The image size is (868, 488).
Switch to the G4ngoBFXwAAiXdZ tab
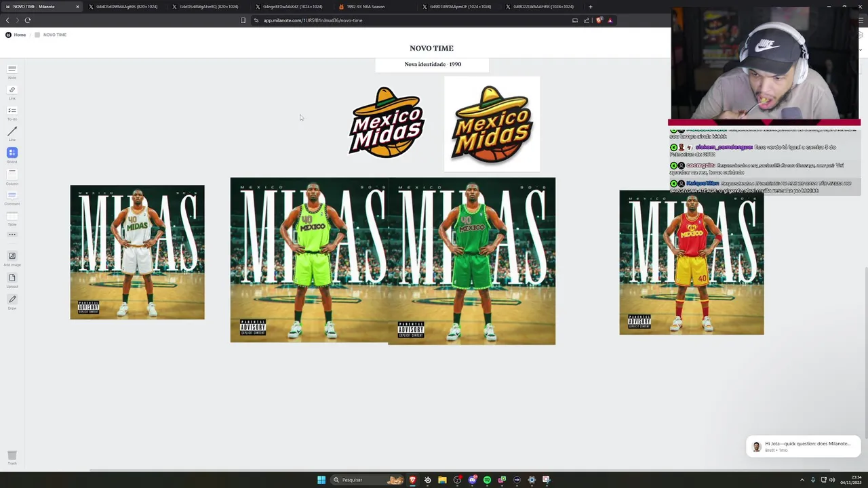point(292,7)
